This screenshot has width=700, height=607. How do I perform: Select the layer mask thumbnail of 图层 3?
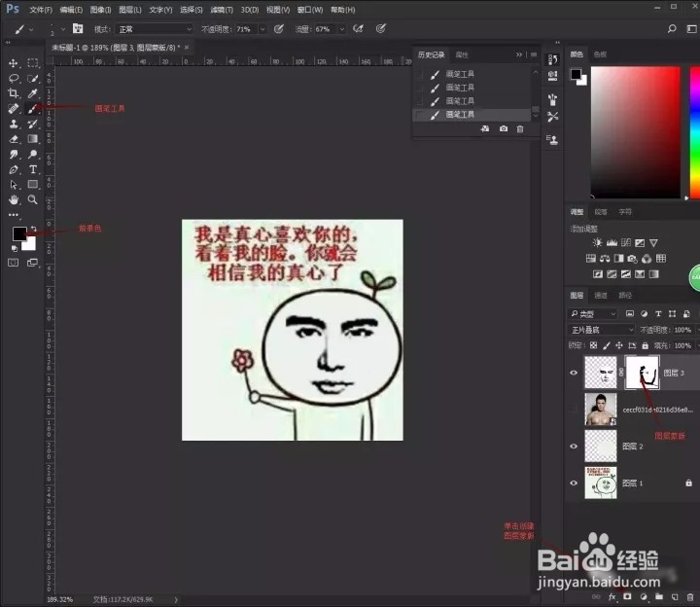click(642, 373)
